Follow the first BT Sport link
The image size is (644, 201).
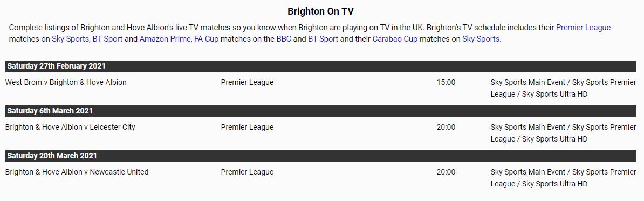107,39
